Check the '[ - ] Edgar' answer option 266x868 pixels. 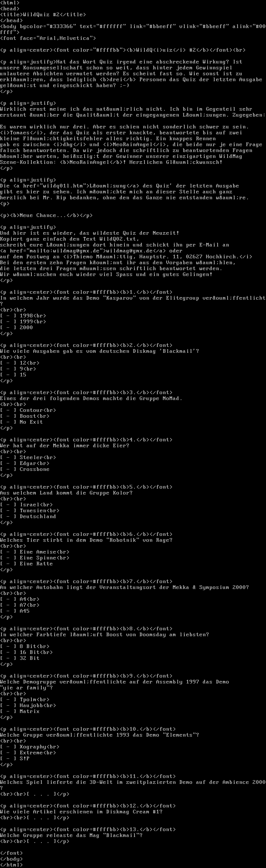coord(18,463)
